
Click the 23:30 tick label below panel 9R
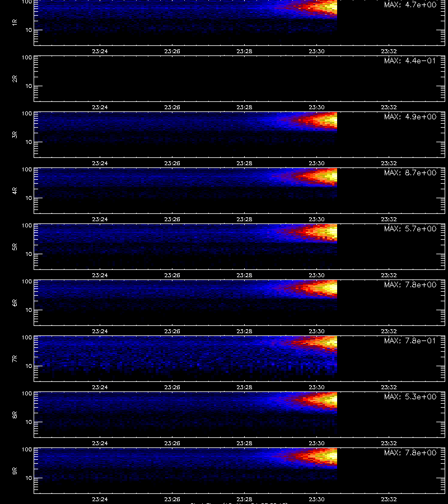point(316,499)
